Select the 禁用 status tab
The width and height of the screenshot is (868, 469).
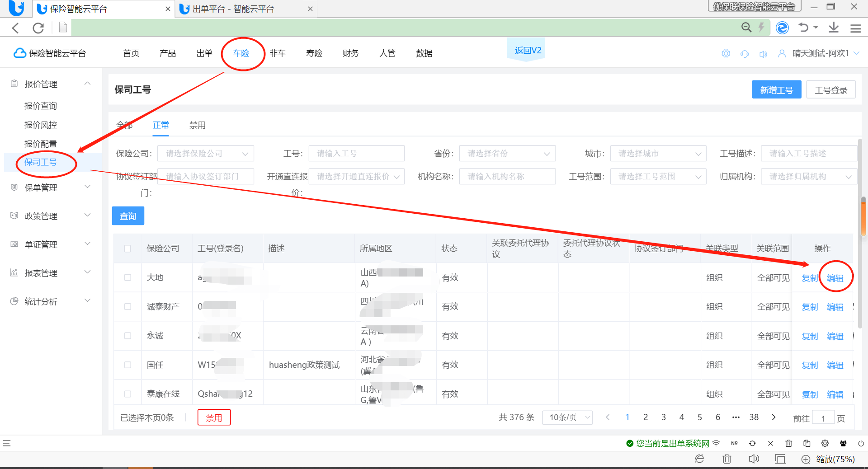pos(198,125)
